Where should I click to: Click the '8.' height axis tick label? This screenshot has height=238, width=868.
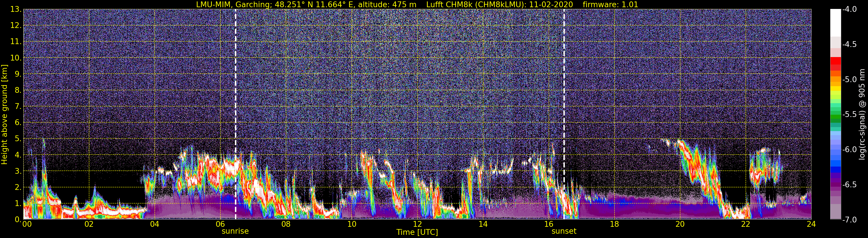[18, 90]
